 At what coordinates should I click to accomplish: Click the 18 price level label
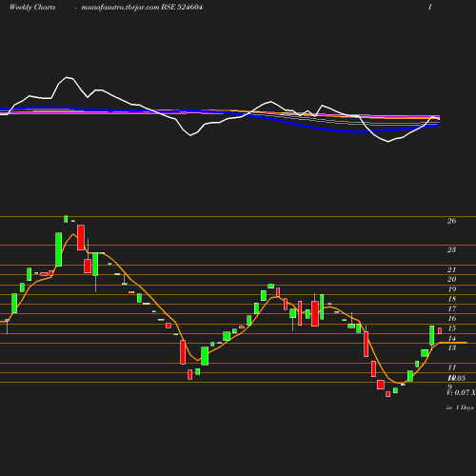pos(451,299)
